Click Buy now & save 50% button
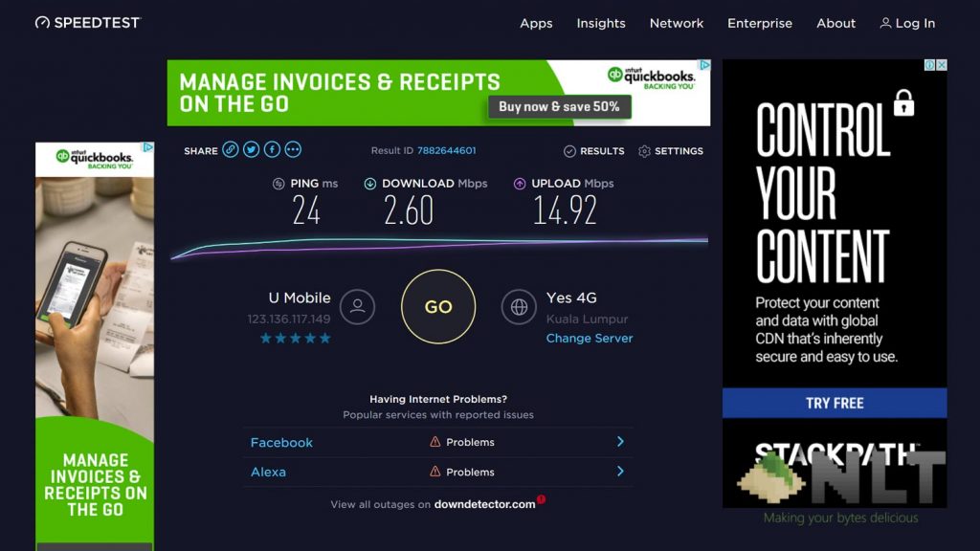The width and height of the screenshot is (980, 551). coord(559,107)
